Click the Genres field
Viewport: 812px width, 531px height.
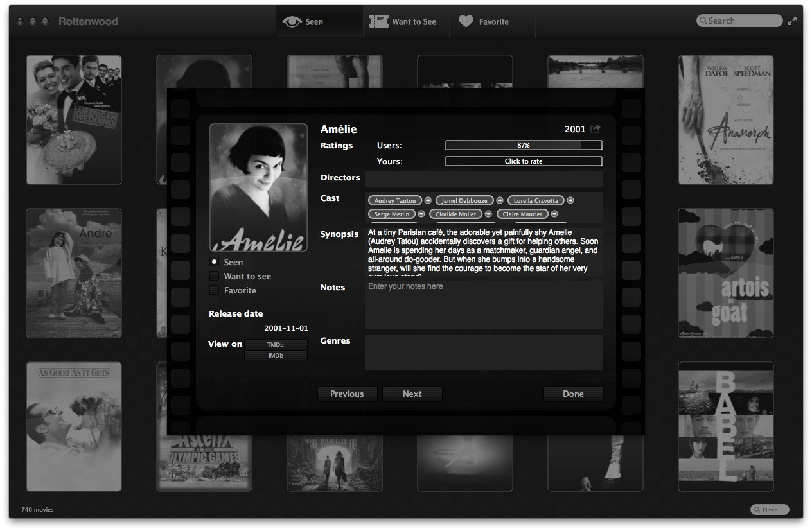coord(484,352)
